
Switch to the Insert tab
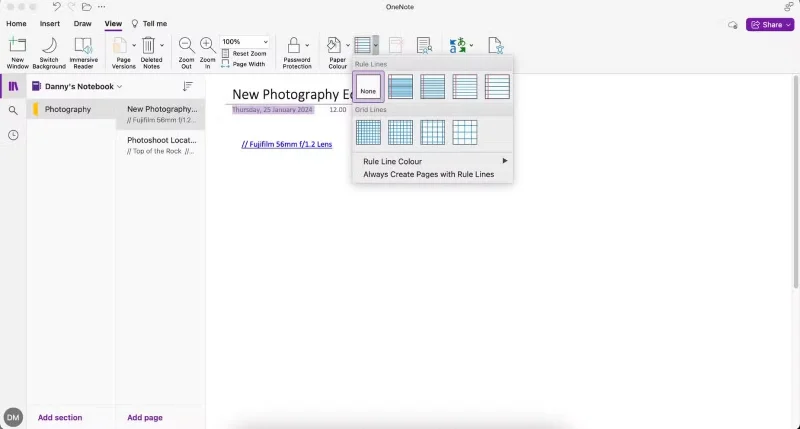click(x=49, y=23)
